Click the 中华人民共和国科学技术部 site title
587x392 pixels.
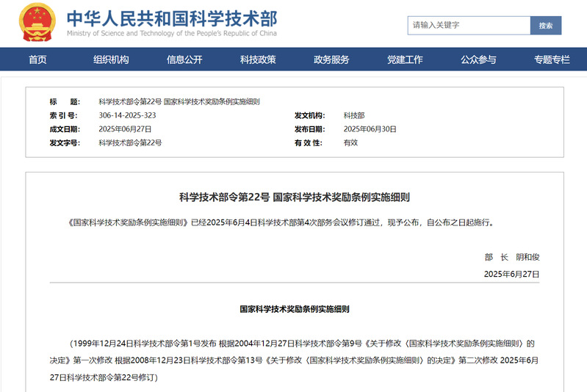click(x=172, y=18)
